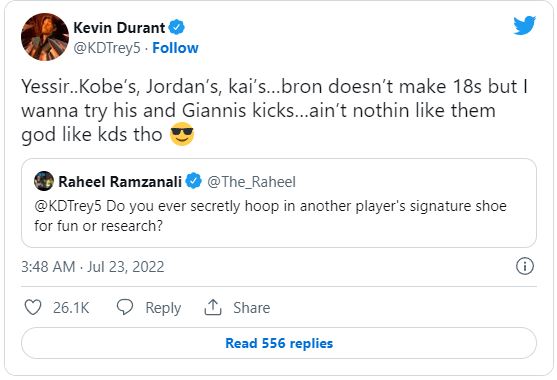The width and height of the screenshot is (557, 380).
Task: Open Raheel Ramzanali's small avatar
Action: coord(44,181)
